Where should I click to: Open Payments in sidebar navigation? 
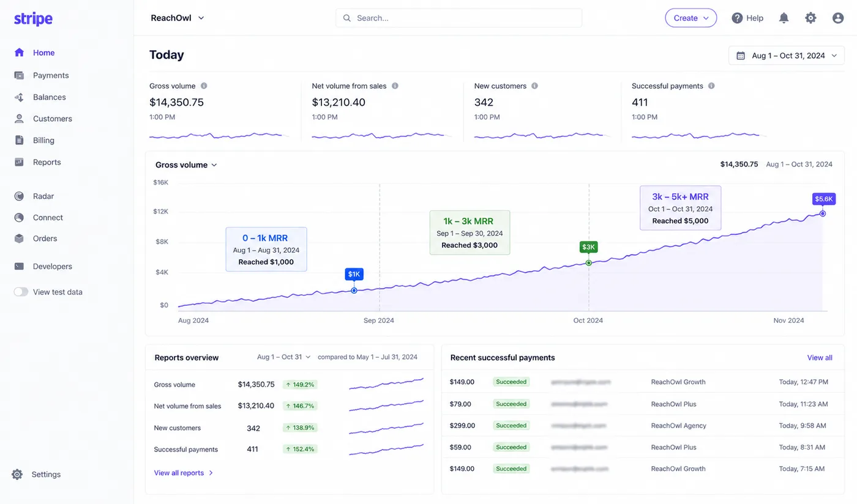coord(51,75)
